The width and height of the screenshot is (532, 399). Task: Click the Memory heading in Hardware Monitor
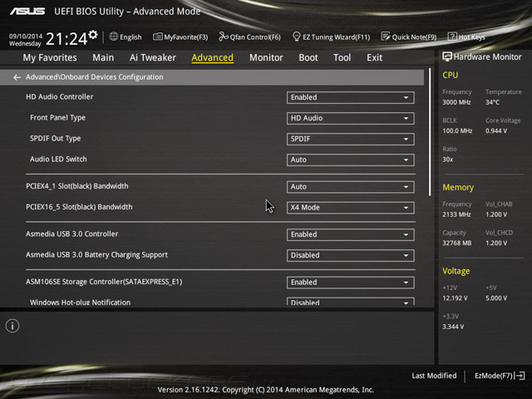pos(458,187)
